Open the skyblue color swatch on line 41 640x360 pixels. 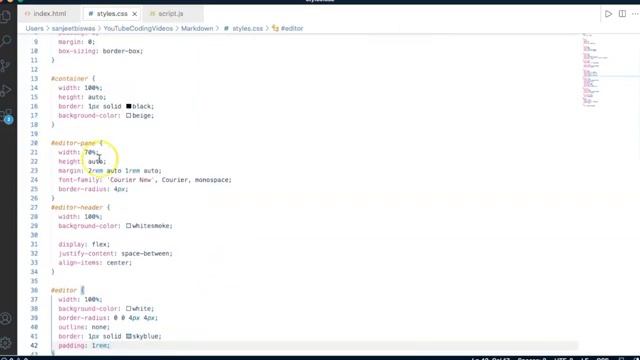tap(129, 336)
